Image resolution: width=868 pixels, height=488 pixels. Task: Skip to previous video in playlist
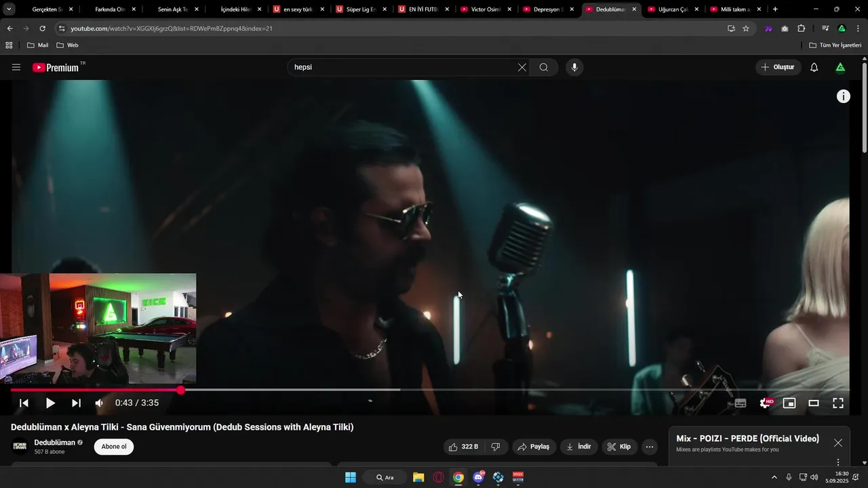[x=24, y=403]
